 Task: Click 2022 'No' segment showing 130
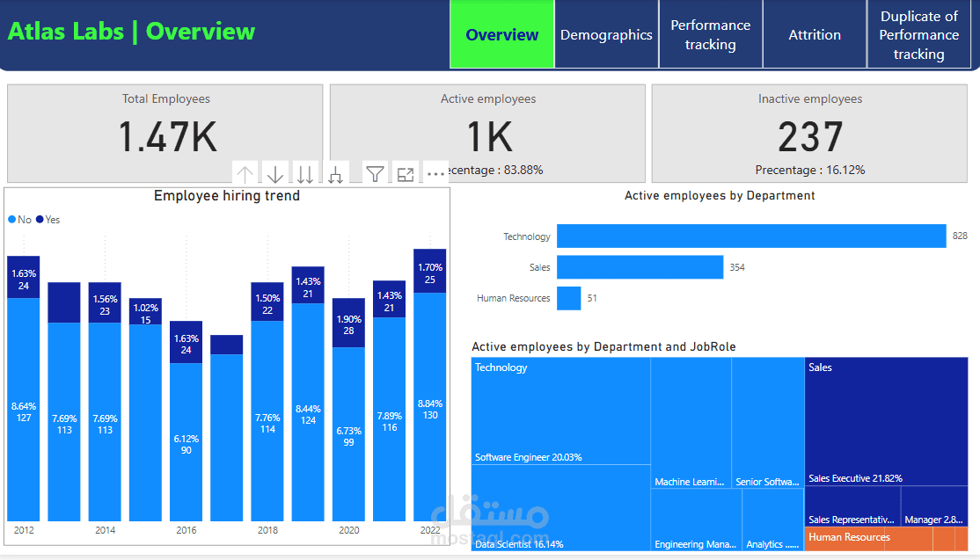coord(430,407)
